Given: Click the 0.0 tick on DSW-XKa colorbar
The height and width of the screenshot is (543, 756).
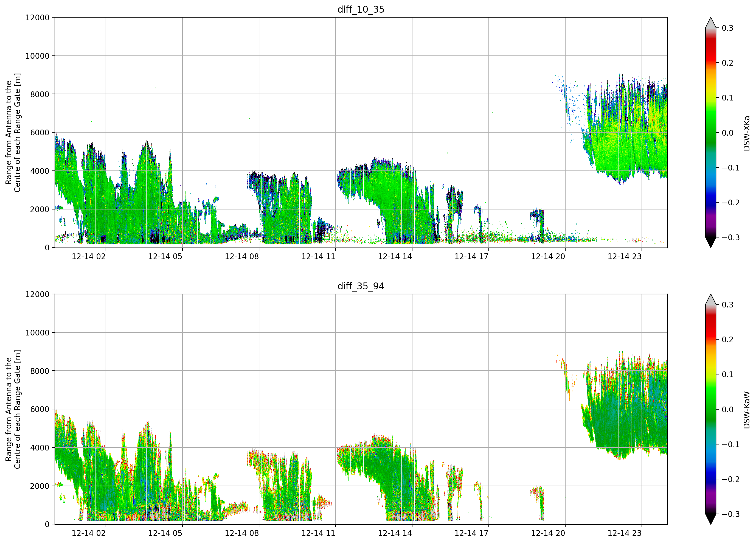Looking at the screenshot, I should click(x=728, y=133).
